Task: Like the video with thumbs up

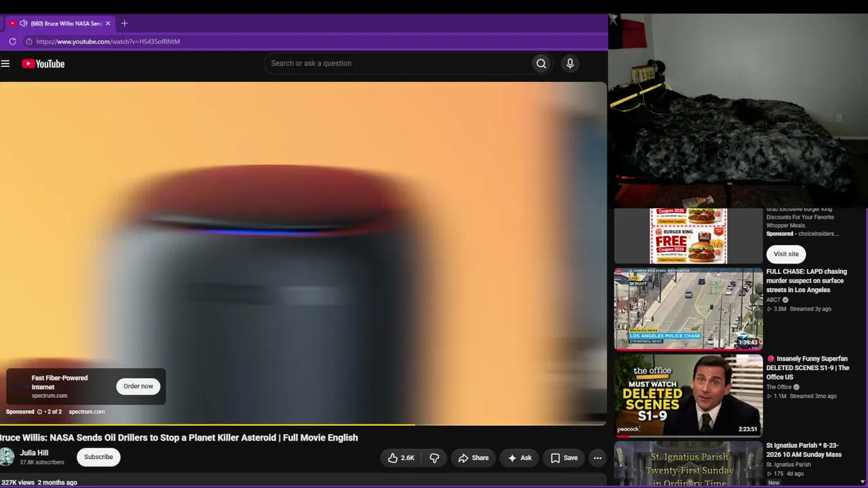Action: (401, 458)
